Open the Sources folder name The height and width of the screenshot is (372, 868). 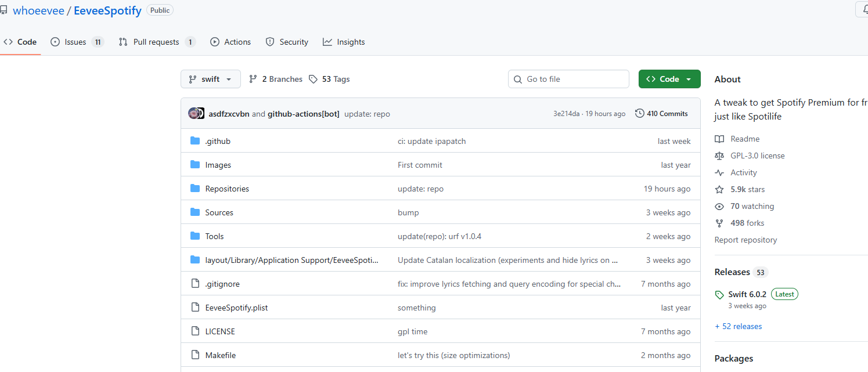[x=219, y=212]
